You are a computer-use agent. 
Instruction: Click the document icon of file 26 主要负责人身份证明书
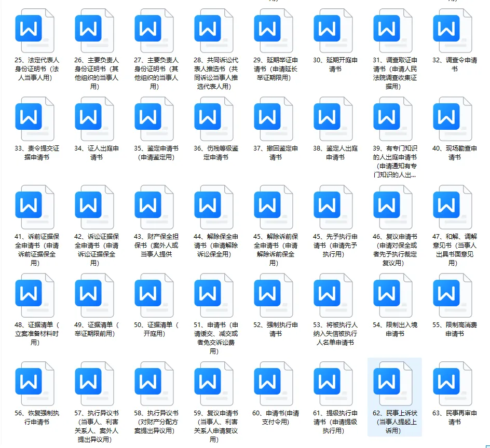(x=94, y=31)
